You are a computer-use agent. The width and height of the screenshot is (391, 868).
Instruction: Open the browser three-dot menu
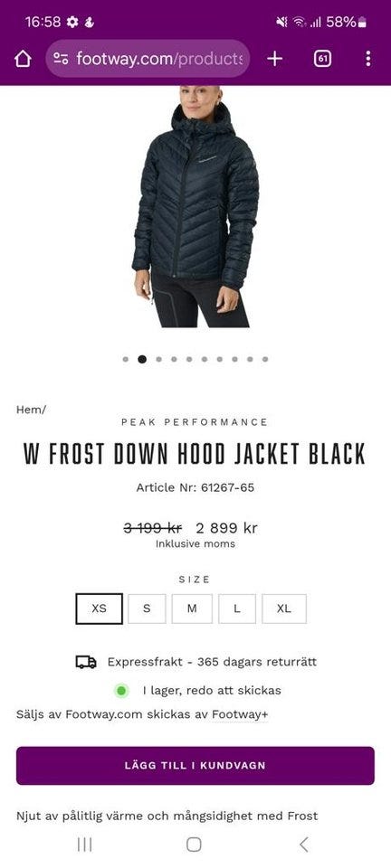point(368,59)
